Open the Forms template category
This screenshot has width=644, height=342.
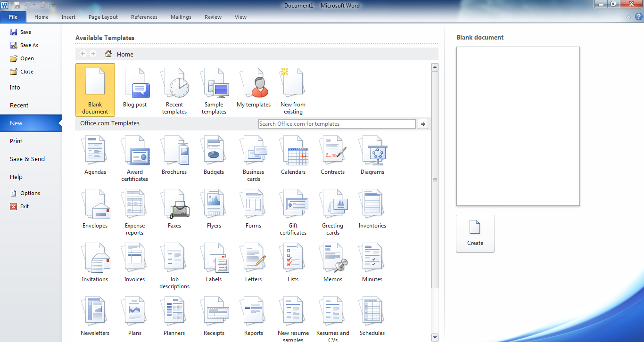[x=254, y=209]
